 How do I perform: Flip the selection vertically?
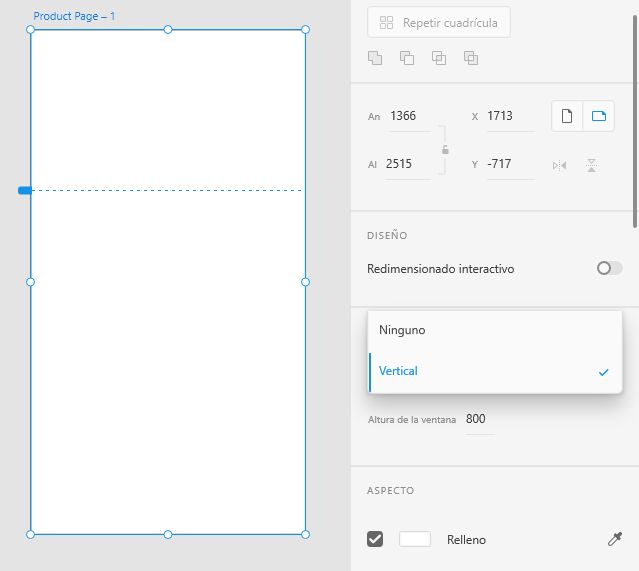tap(591, 165)
